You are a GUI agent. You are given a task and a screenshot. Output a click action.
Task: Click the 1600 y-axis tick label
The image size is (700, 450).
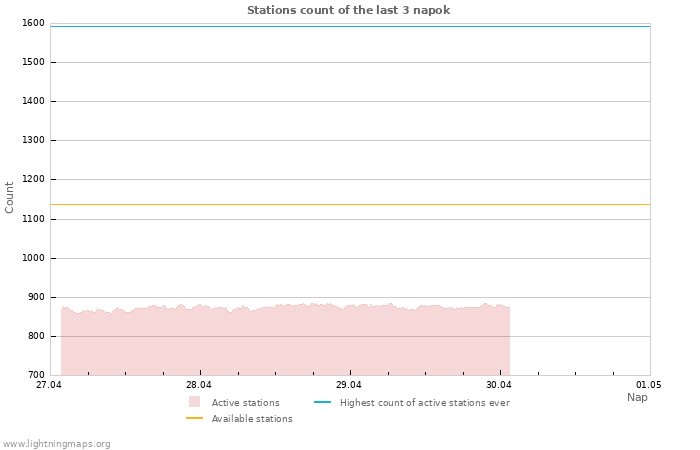[x=33, y=23]
